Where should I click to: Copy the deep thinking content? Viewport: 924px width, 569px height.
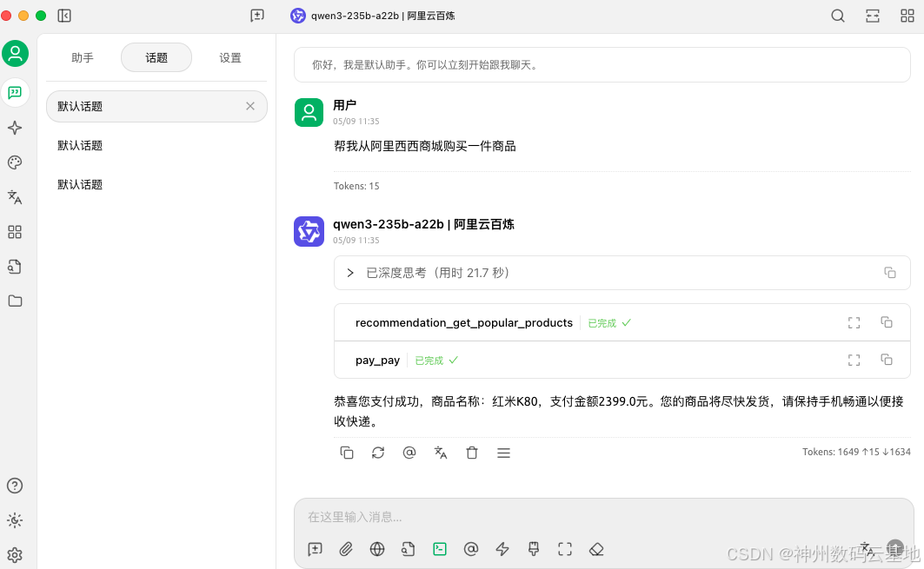click(x=890, y=273)
